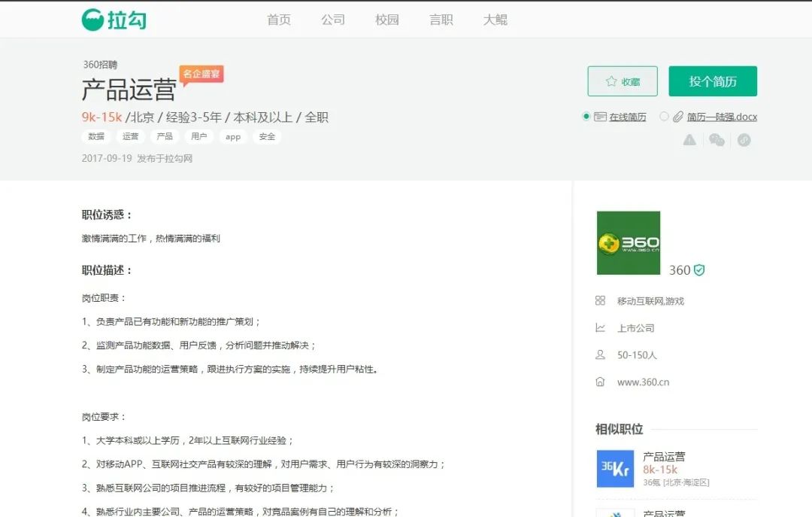Click the Lagou logo in the header

[x=114, y=20]
